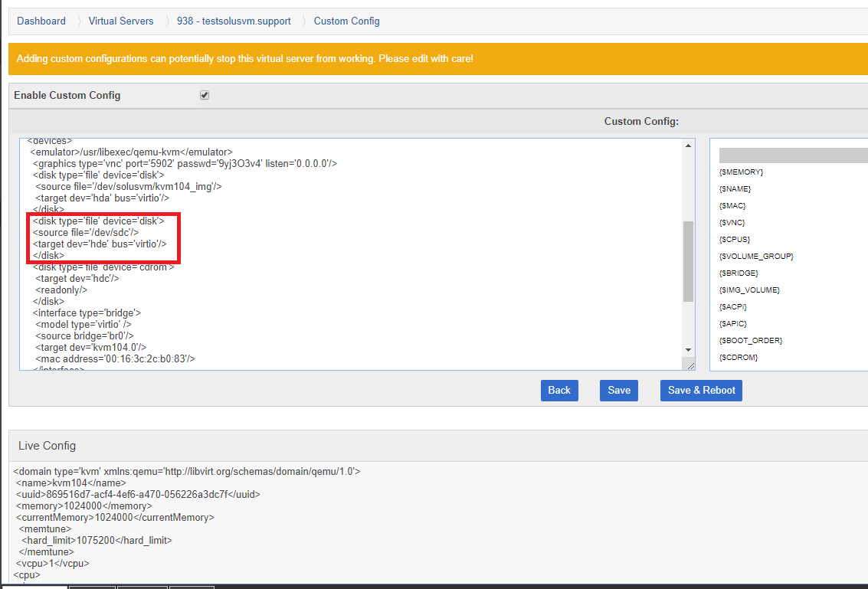
Task: Select the {$MAC} variable
Action: point(732,206)
